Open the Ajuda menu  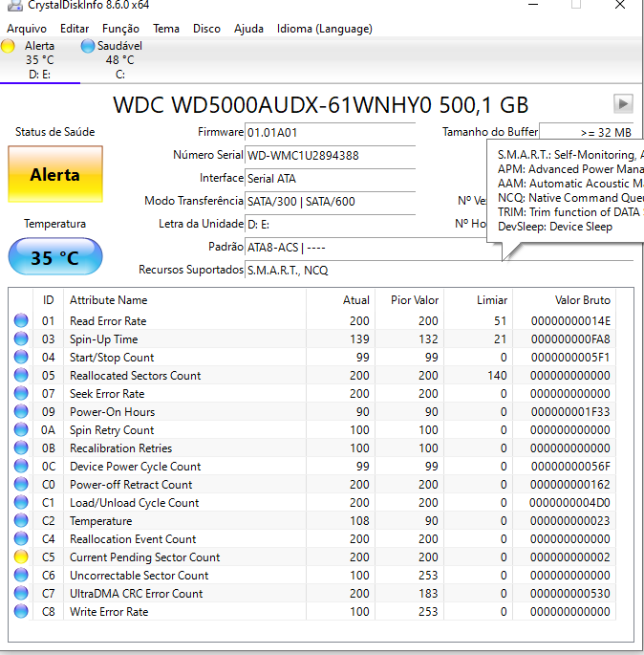point(248,29)
